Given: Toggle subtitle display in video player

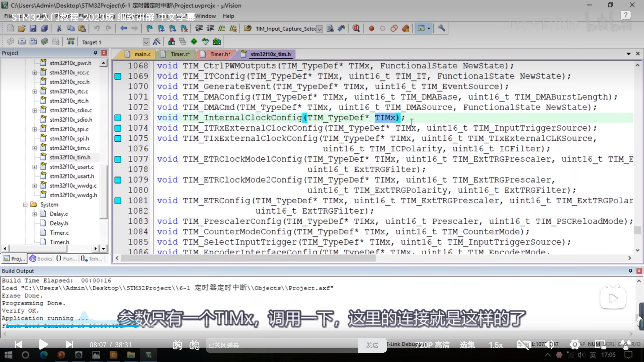Looking at the screenshot, I should (x=523, y=345).
